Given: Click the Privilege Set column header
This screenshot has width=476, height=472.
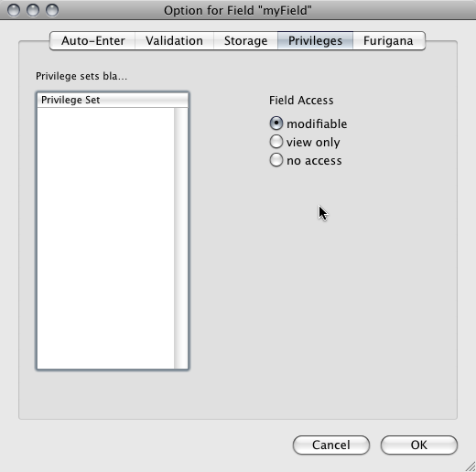Looking at the screenshot, I should (113, 100).
